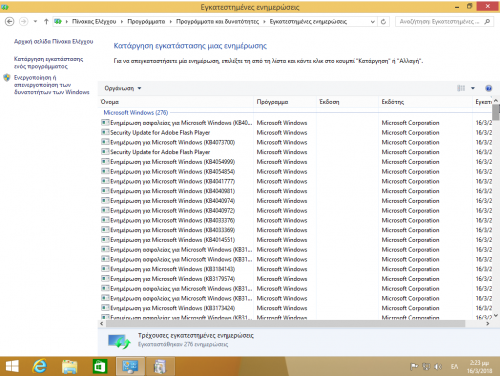500x376 pixels.
Task: Select the KB4033369 update row
Action: point(296,230)
